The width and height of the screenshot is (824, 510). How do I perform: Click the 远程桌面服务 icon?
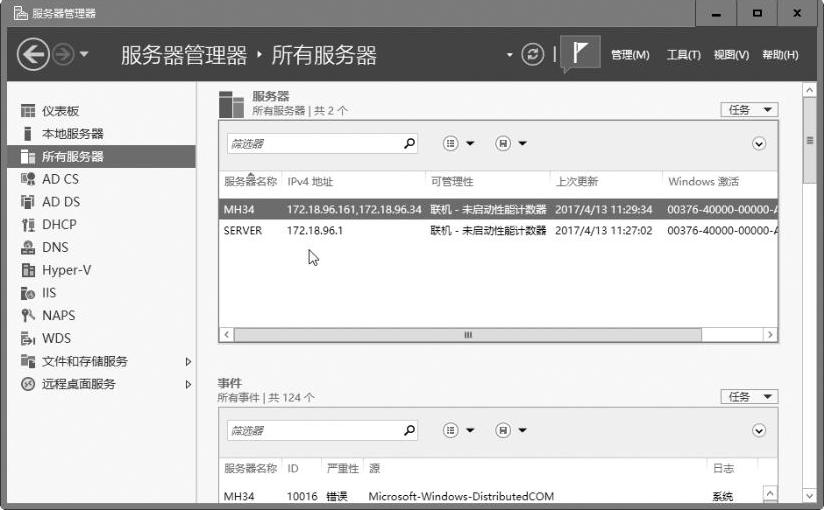pos(28,384)
